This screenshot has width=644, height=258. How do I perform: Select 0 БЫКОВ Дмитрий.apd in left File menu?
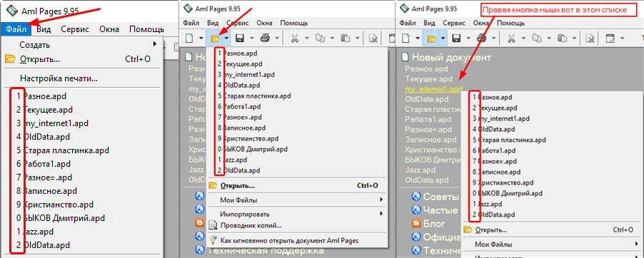coord(82,218)
